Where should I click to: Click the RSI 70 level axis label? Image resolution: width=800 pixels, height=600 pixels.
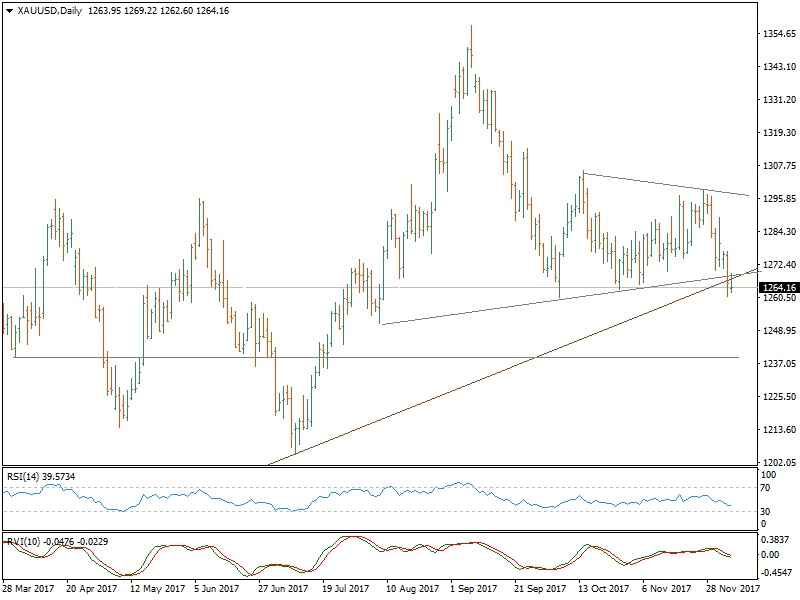[768, 487]
